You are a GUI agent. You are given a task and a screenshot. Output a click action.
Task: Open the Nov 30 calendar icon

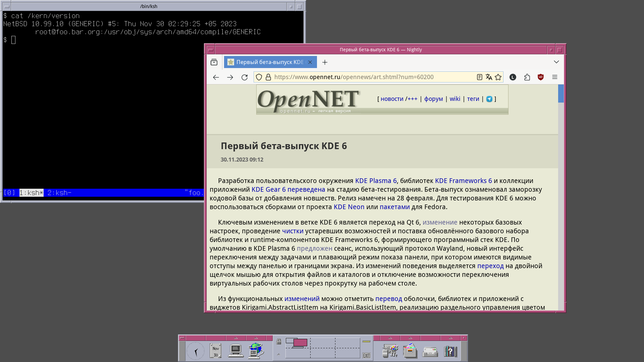pos(216,351)
